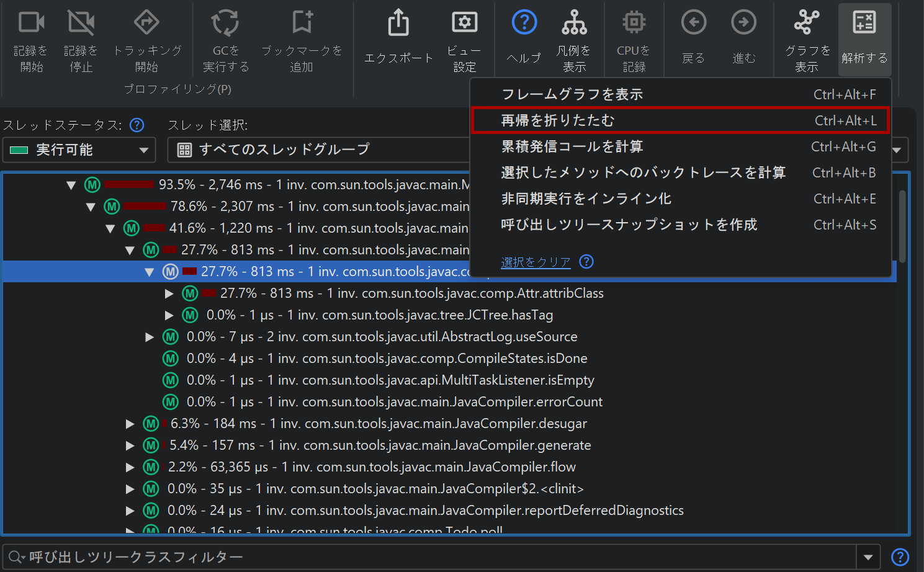Open the すべてのスレッドグループ thread selector
This screenshot has height=572, width=924.
(x=318, y=150)
